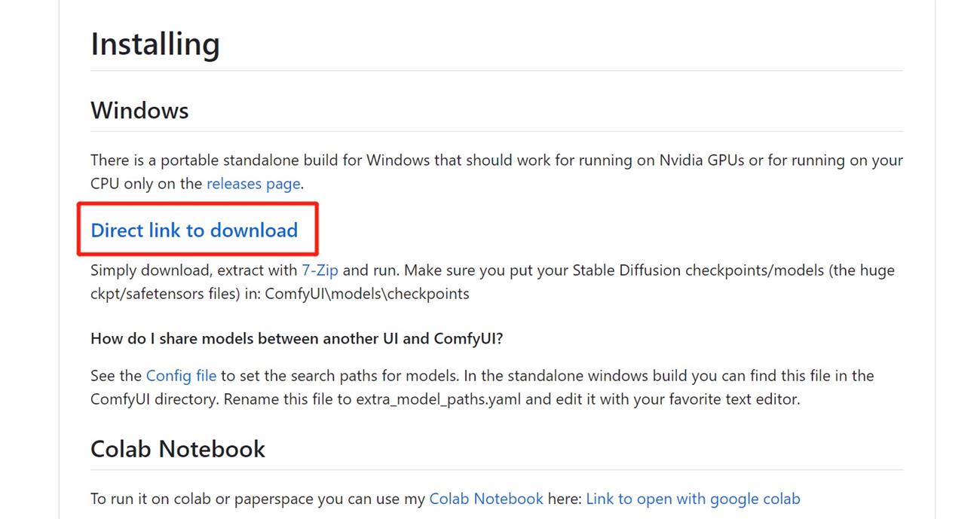Select the Colab Notebook section heading
980x519 pixels.
pos(178,449)
